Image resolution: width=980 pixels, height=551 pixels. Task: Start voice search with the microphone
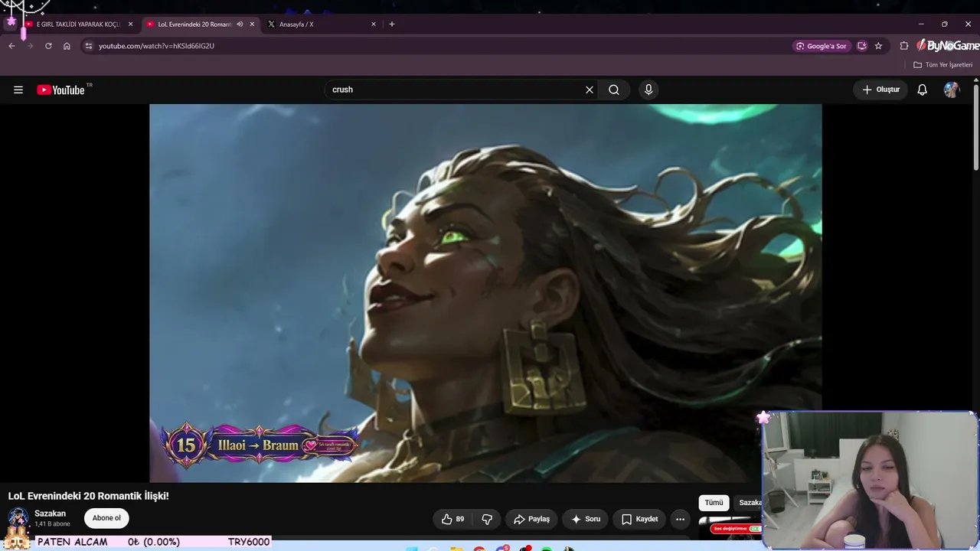pos(648,90)
